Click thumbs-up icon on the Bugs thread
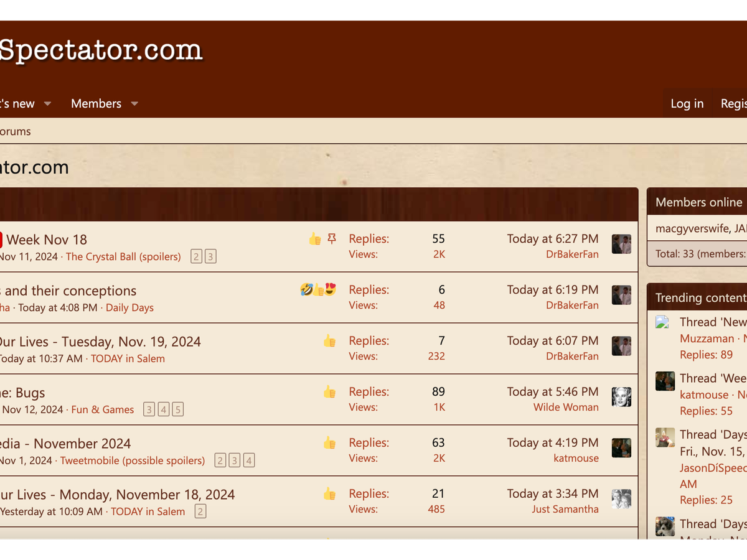747x560 pixels. (x=329, y=392)
